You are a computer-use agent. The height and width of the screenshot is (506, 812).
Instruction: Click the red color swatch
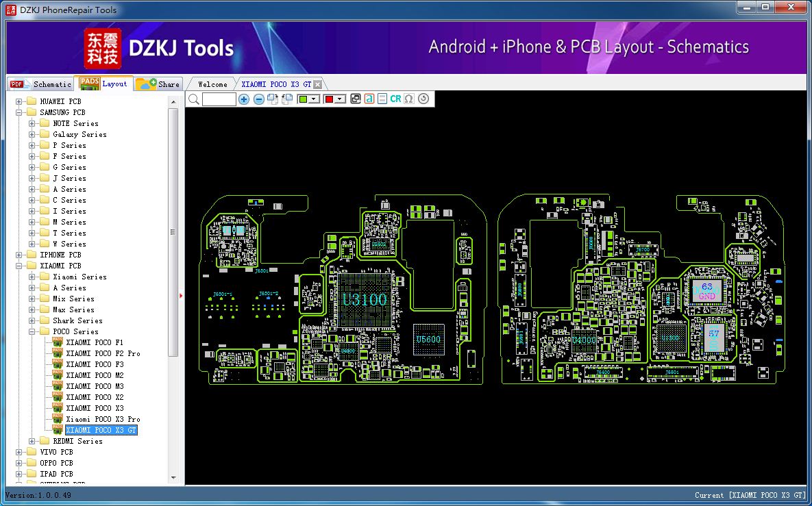tap(329, 99)
